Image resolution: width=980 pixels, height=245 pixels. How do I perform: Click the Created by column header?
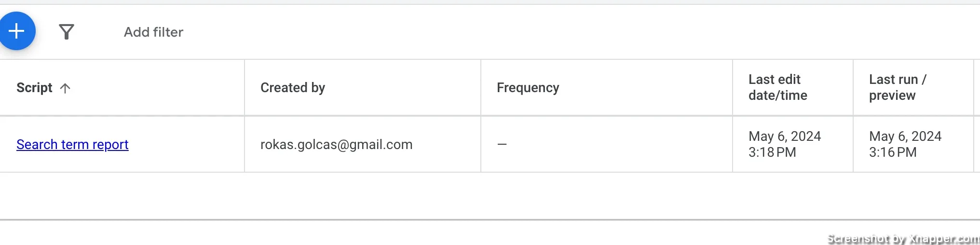293,88
